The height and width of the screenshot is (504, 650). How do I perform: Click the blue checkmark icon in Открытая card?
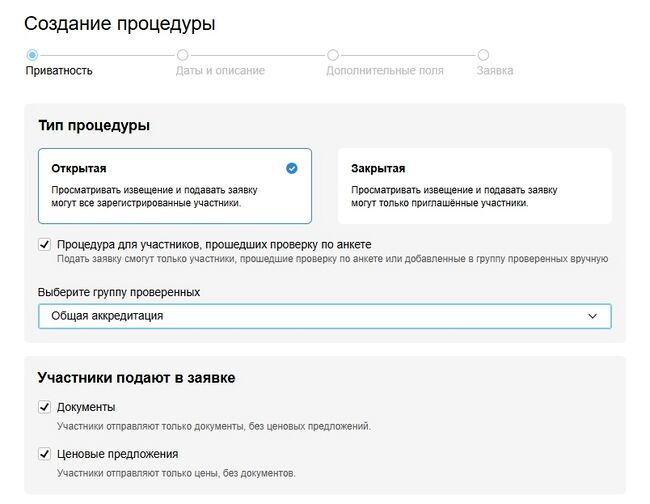292,168
